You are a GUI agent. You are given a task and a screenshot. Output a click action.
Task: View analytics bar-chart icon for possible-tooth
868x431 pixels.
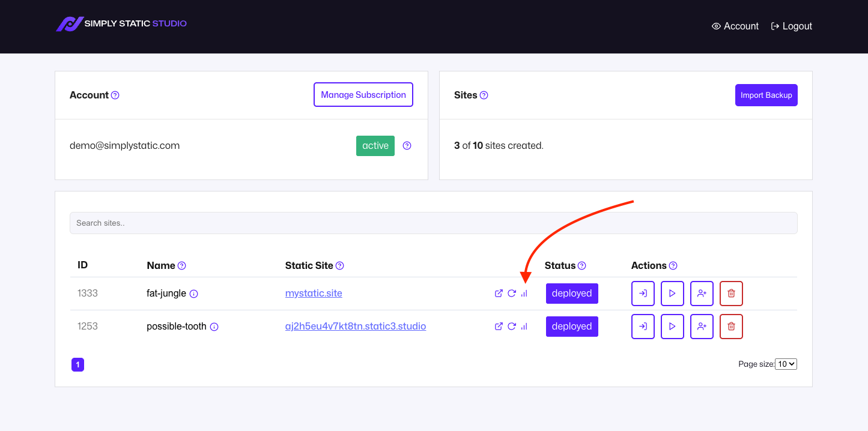point(524,327)
